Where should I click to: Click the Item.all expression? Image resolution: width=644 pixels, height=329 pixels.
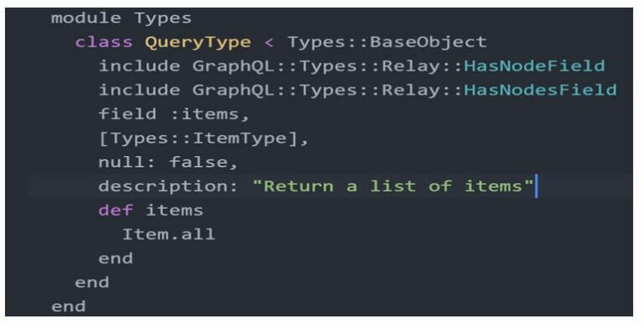pos(169,234)
